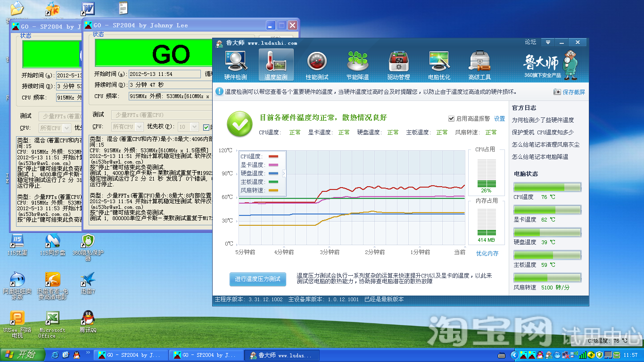Open 怎么给笔记本清理风扇灰尘 article

point(546,145)
